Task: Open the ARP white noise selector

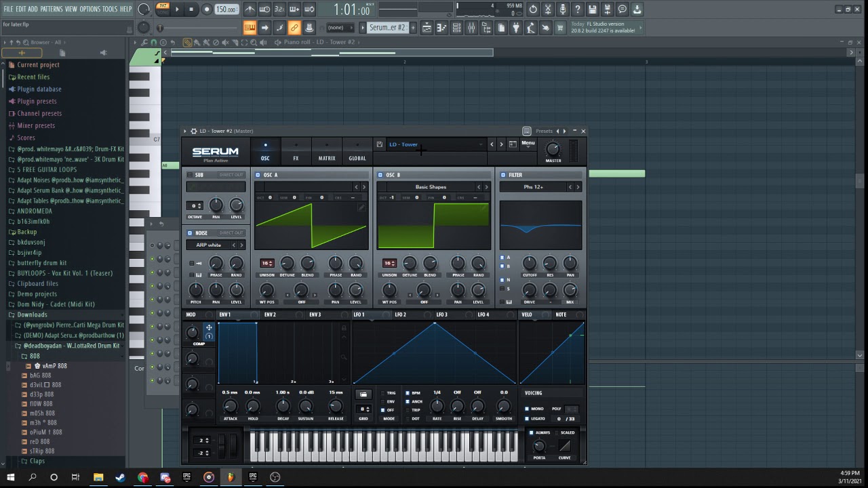Action: click(209, 245)
